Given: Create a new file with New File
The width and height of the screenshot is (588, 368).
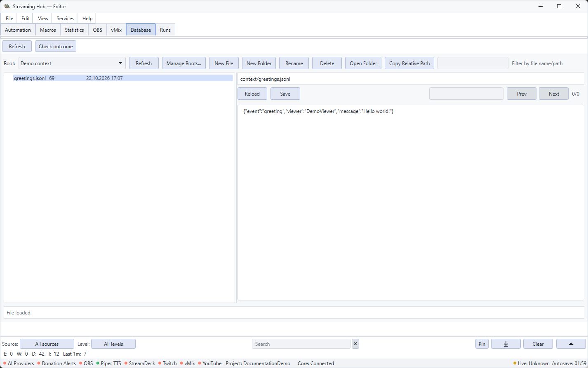Looking at the screenshot, I should pyautogui.click(x=224, y=63).
